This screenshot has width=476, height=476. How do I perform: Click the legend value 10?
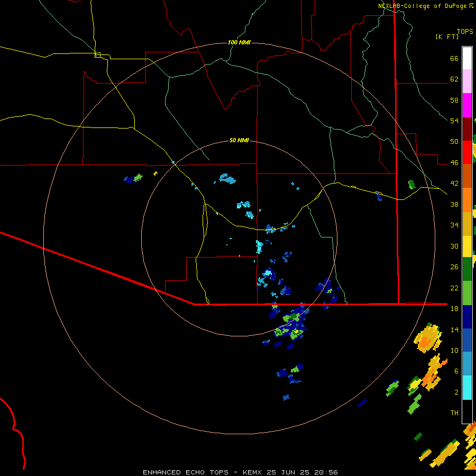[x=454, y=351]
